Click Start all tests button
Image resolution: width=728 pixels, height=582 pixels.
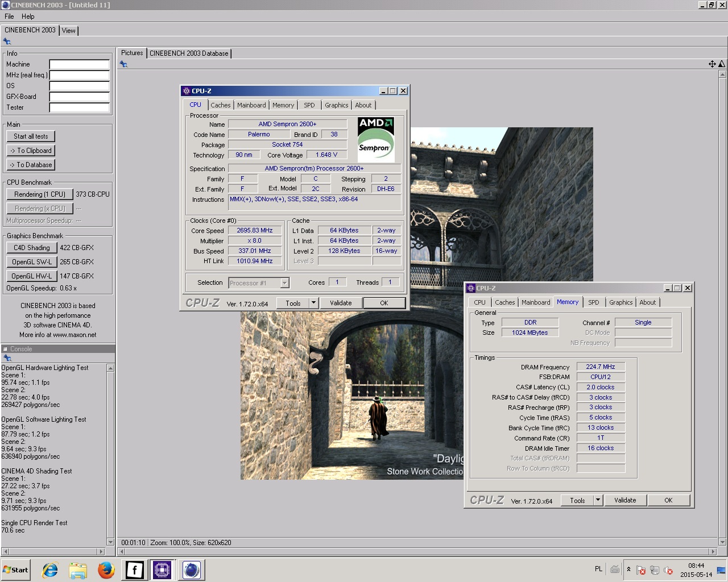coord(31,136)
